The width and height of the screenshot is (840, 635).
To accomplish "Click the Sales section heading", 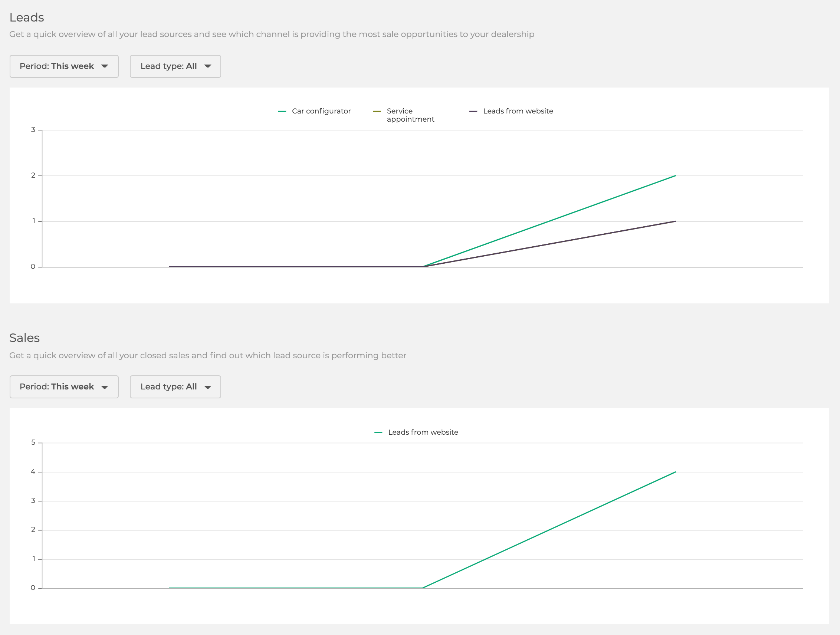I will point(24,338).
